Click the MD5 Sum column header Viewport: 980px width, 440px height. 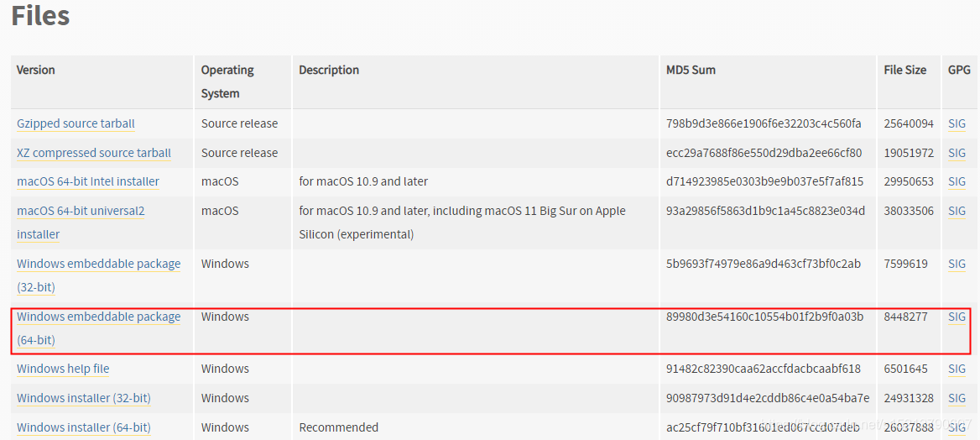[691, 70]
